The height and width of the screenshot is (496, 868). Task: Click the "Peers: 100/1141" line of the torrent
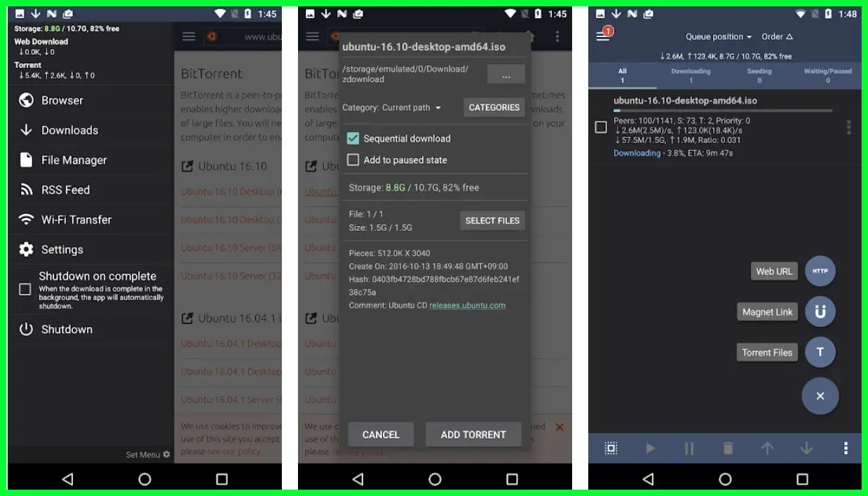click(x=681, y=121)
